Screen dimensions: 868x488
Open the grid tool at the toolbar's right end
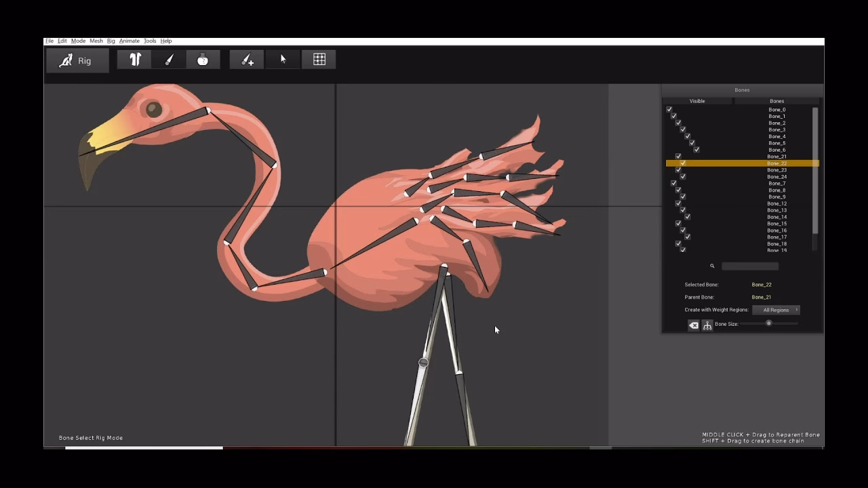(x=319, y=59)
